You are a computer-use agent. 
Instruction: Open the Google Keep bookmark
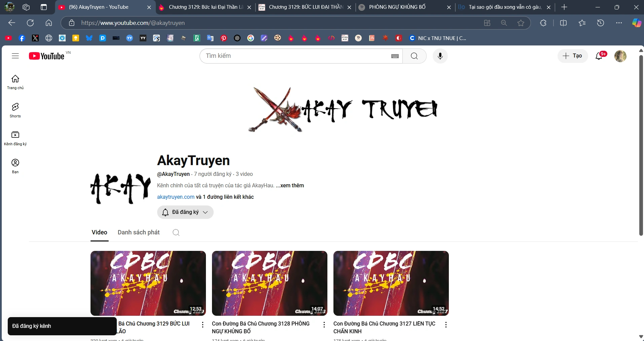pyautogui.click(x=76, y=38)
